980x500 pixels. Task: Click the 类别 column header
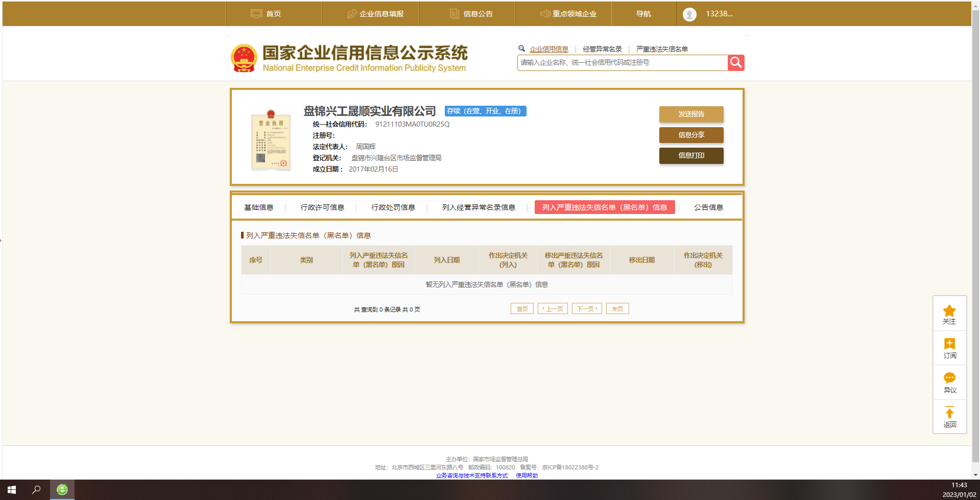306,260
